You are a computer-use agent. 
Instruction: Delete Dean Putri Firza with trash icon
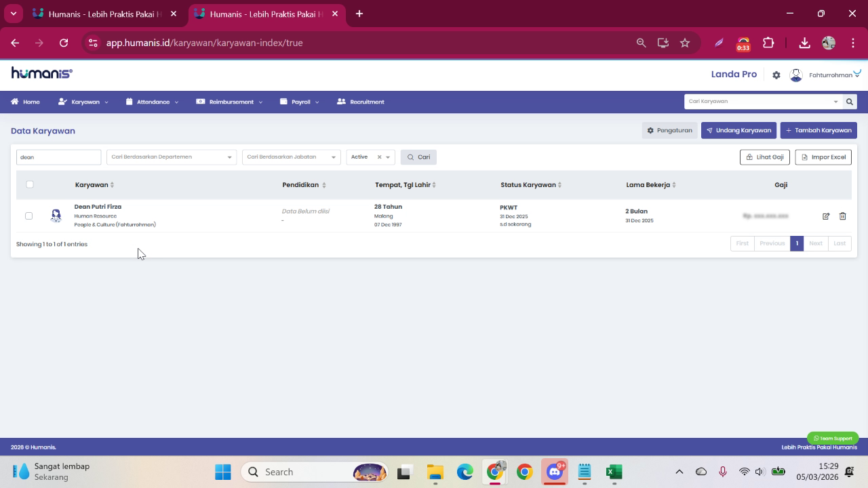click(x=843, y=216)
